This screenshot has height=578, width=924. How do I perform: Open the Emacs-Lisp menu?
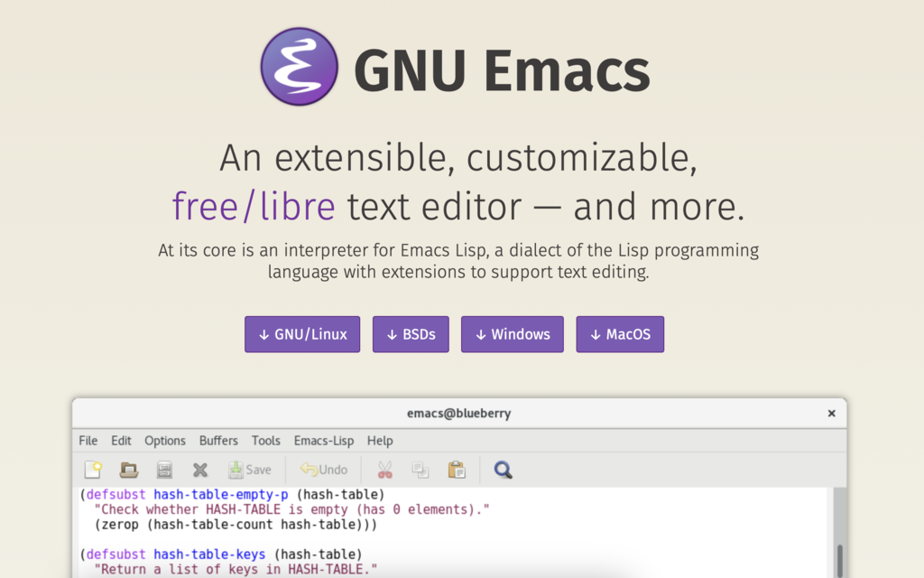tap(323, 441)
